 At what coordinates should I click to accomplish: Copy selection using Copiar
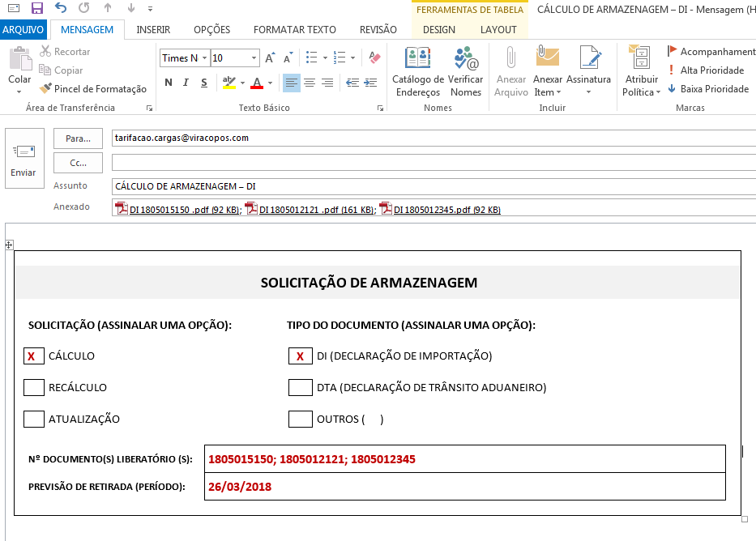[61, 70]
